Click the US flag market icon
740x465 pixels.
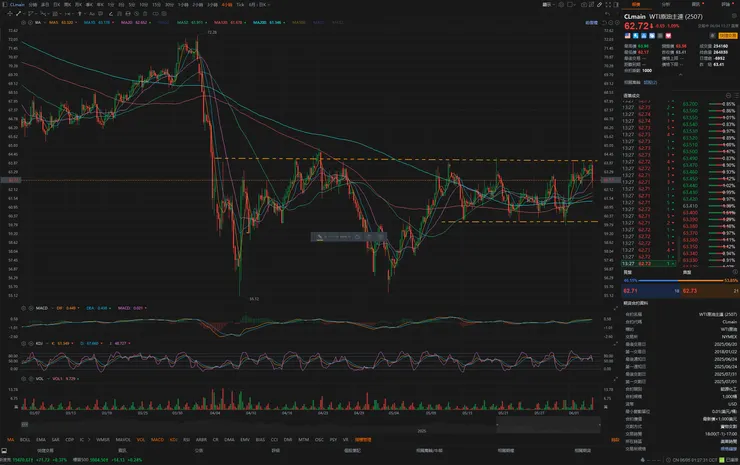(x=628, y=35)
